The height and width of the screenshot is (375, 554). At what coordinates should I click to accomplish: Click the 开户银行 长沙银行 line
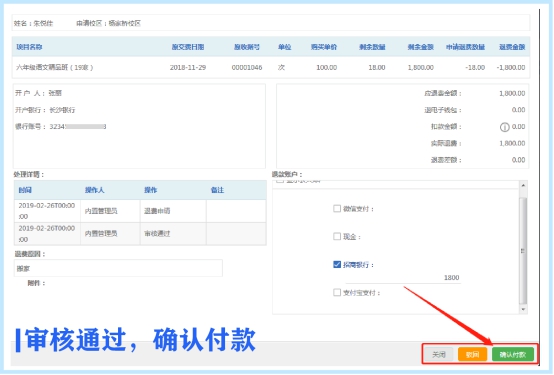coord(45,110)
